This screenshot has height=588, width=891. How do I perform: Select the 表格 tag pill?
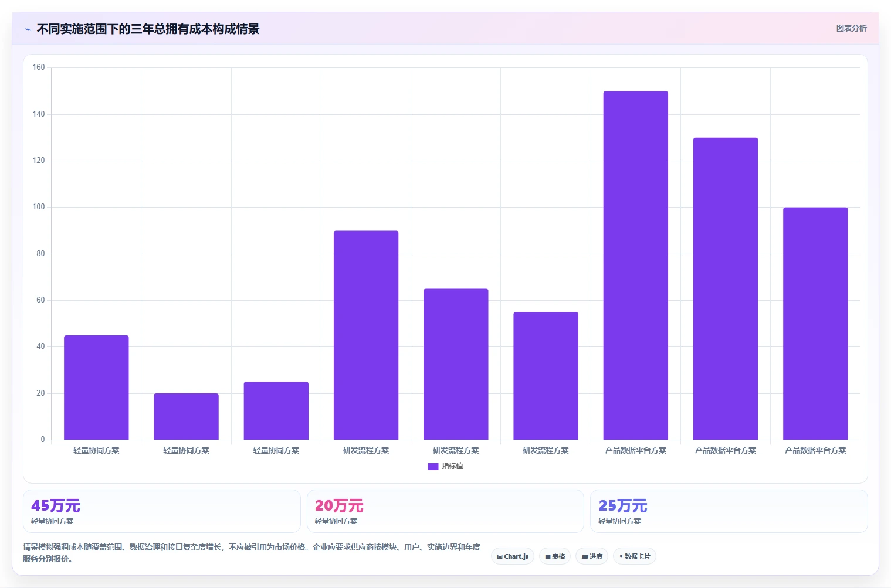tap(555, 556)
